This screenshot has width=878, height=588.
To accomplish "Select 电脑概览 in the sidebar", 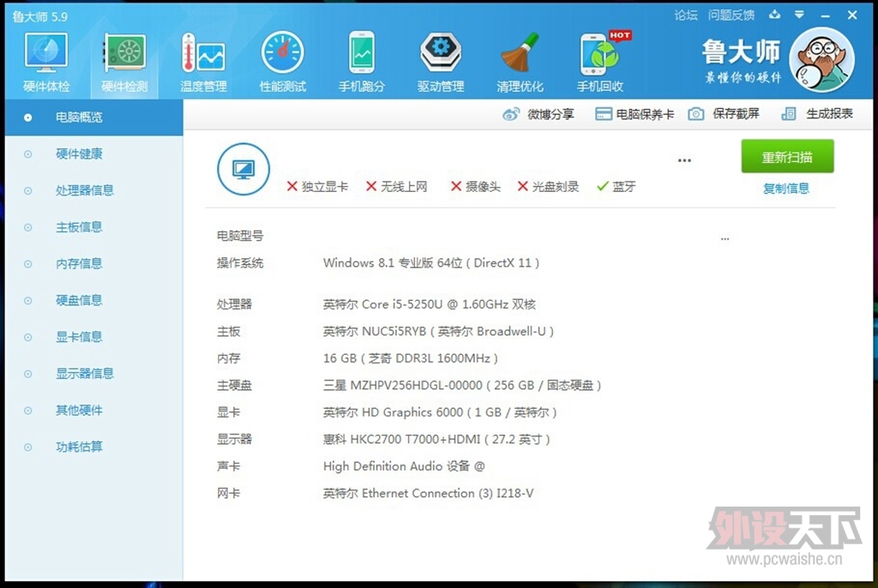I will tap(79, 117).
